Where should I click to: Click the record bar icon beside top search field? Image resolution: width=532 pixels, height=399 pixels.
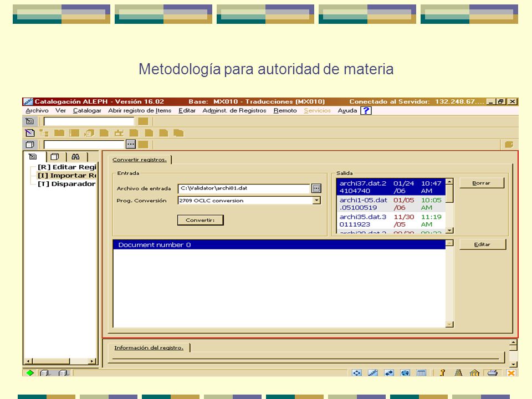(30, 121)
